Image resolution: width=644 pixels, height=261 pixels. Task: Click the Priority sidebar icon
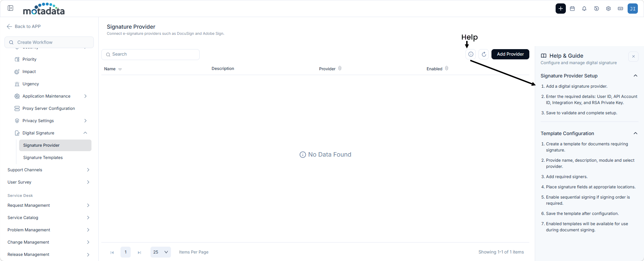[17, 59]
